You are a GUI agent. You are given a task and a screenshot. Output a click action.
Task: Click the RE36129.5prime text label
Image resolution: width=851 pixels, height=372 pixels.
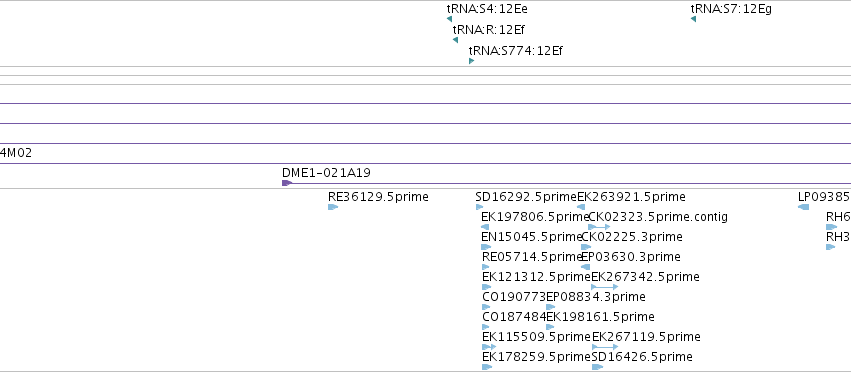378,197
